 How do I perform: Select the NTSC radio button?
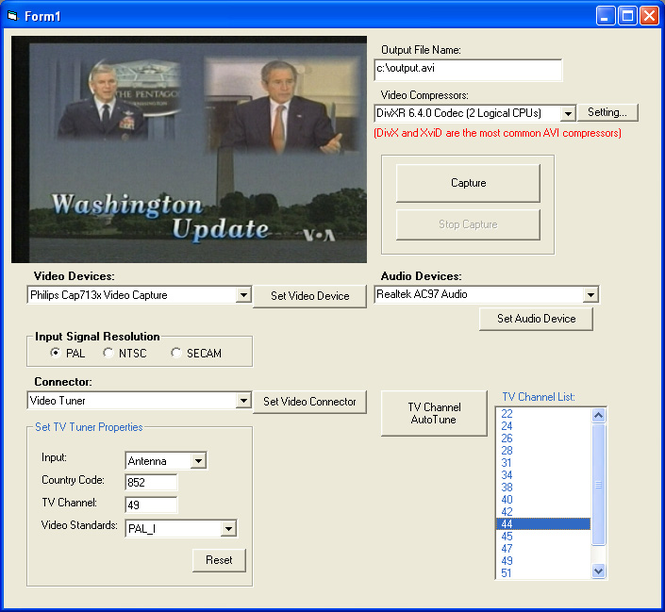point(108,353)
